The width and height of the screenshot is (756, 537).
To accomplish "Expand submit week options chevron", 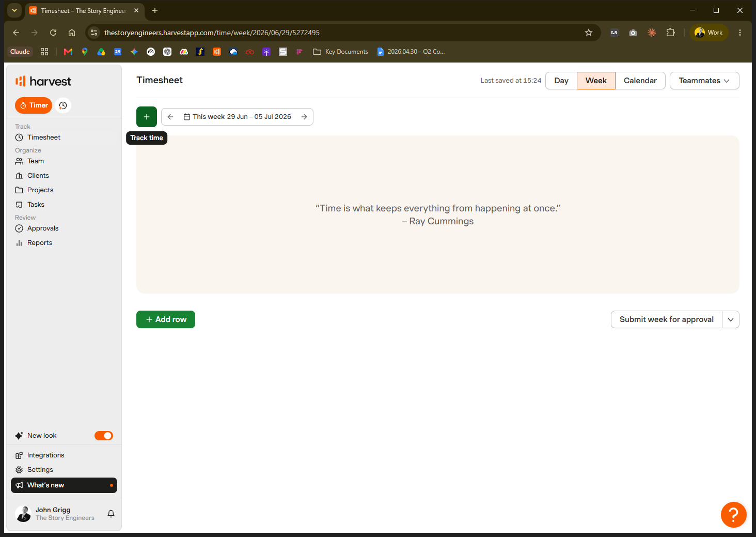I will click(731, 319).
